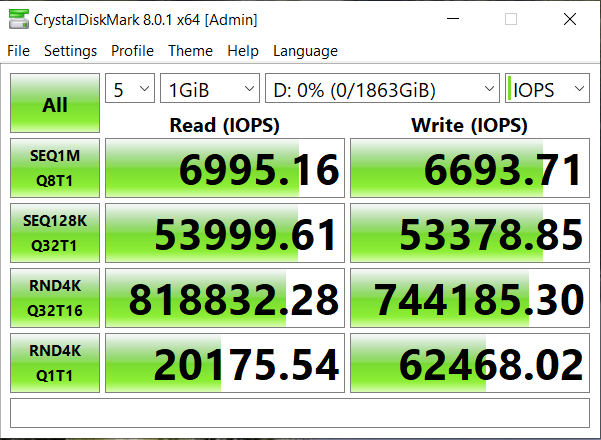The height and width of the screenshot is (440, 601).
Task: Expand the drive selector showing D: 0%
Action: tap(382, 88)
